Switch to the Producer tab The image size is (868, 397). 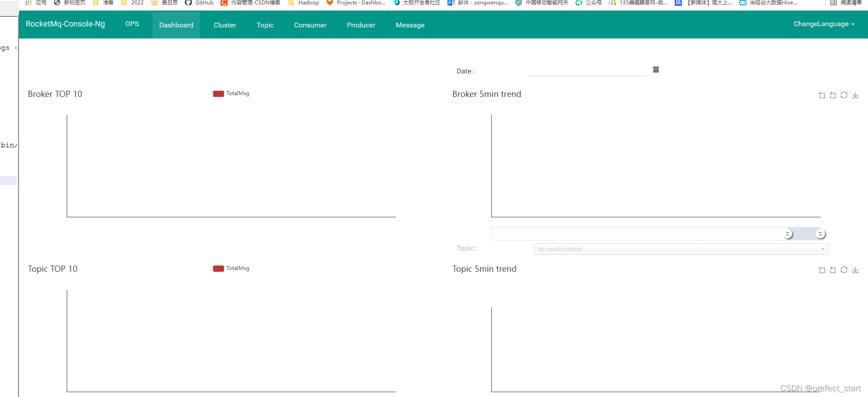[x=361, y=25]
